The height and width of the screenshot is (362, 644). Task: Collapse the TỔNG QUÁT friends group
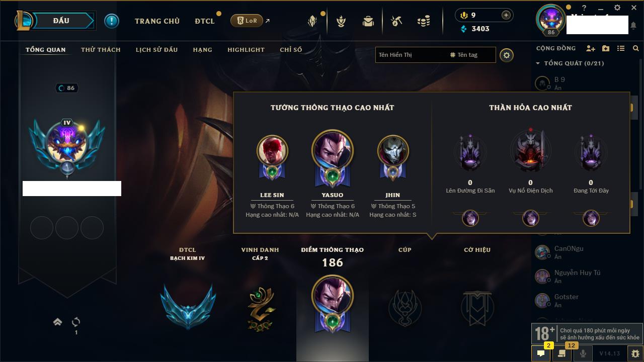[538, 63]
